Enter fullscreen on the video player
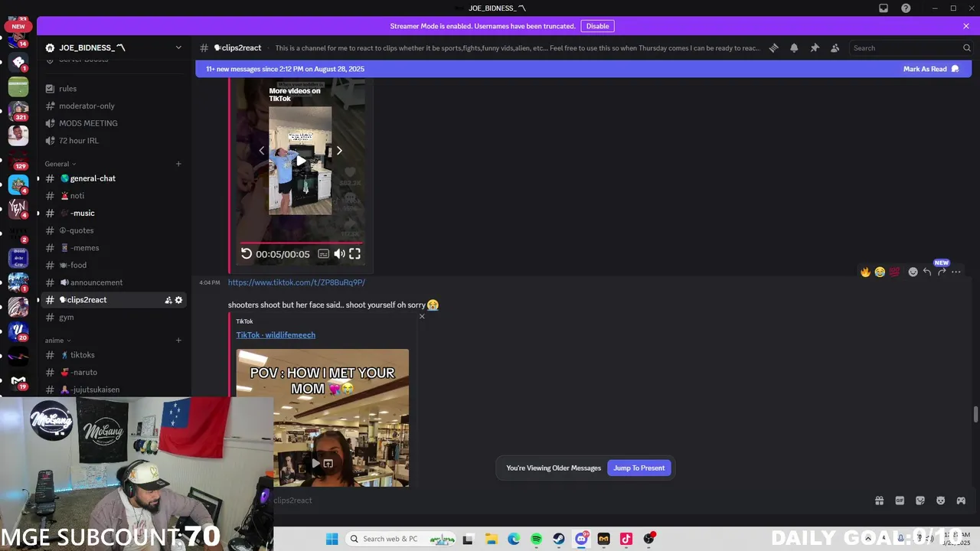This screenshot has width=980, height=551. [355, 254]
